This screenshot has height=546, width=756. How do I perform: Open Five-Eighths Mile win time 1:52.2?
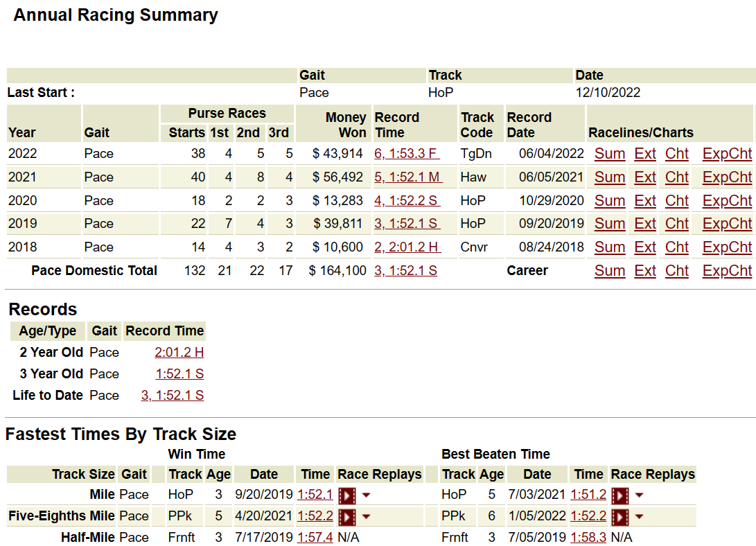tap(315, 516)
